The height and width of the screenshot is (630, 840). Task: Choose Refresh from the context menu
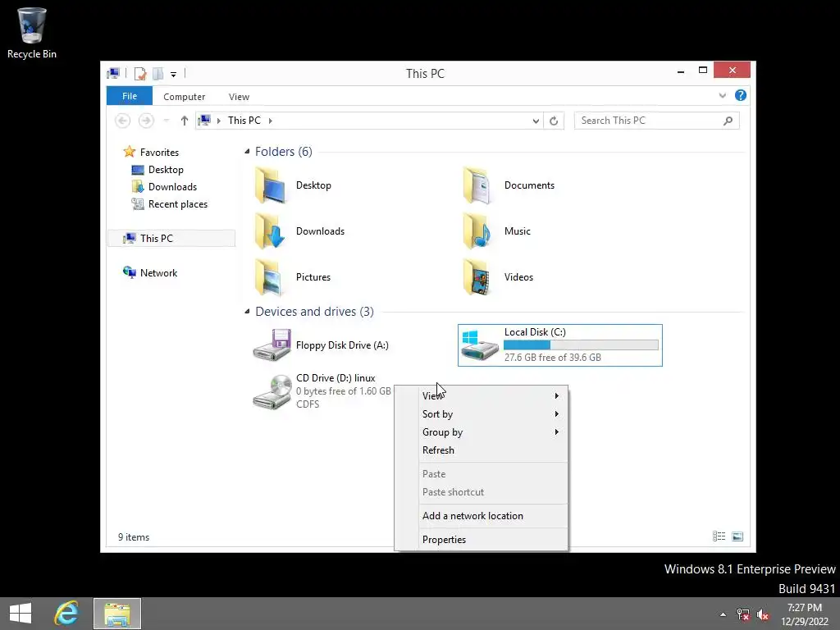point(481,450)
